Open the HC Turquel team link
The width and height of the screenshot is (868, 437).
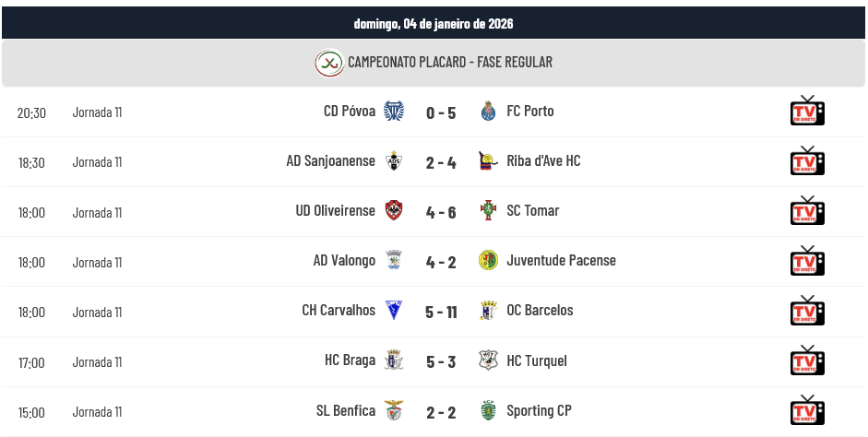537,361
